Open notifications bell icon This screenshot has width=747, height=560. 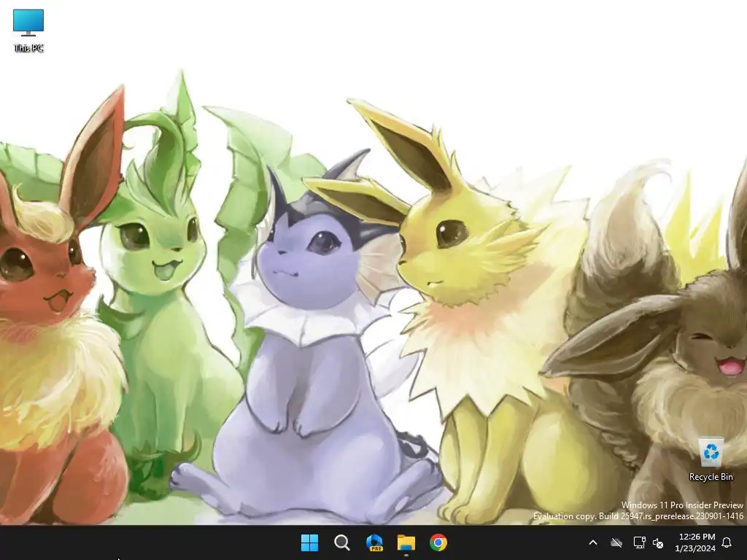coord(727,542)
